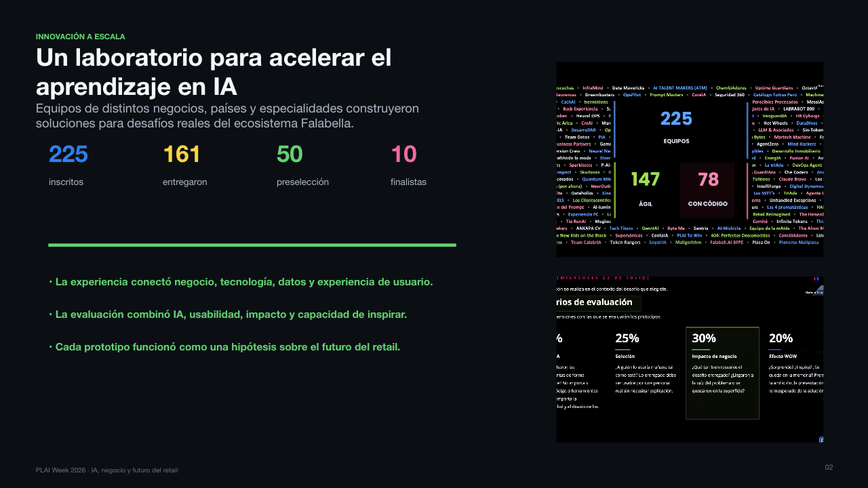
Task: Click team name 'Falabell.AI BFPE'
Action: (x=727, y=242)
